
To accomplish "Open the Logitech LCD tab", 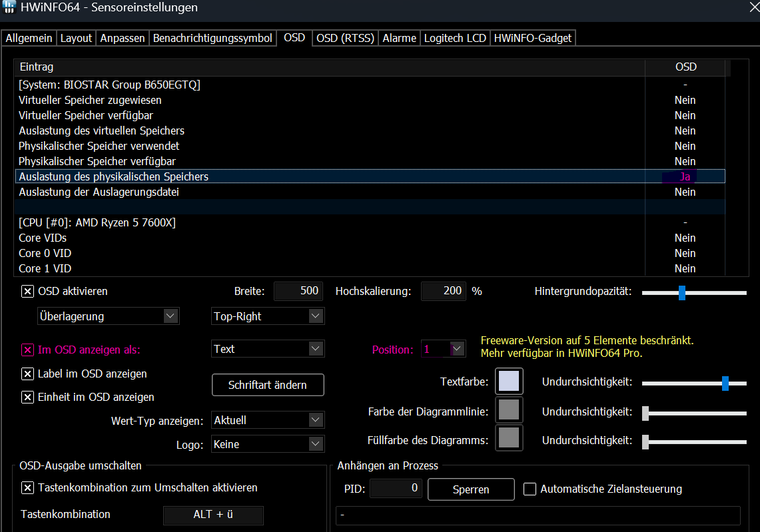I will coord(455,38).
